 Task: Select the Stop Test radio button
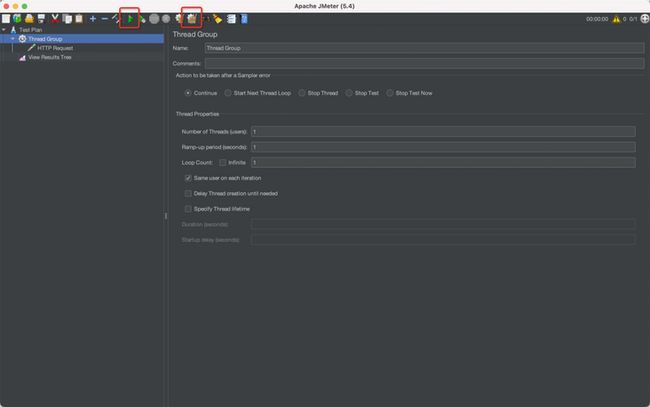(x=349, y=93)
